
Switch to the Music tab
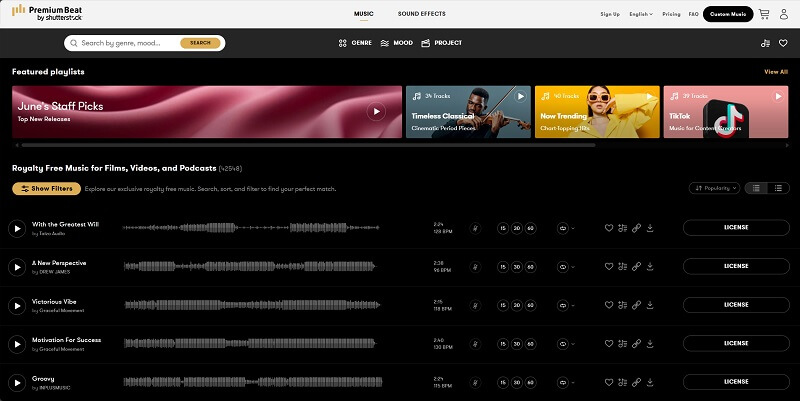[x=364, y=14]
